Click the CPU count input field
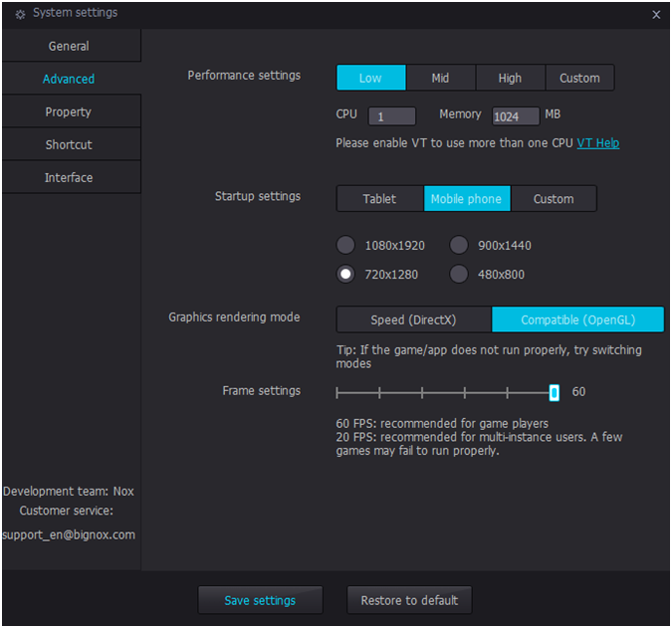This screenshot has height=628, width=672. tap(391, 116)
